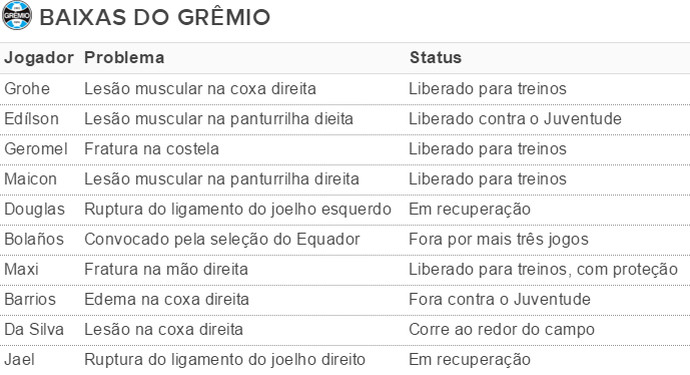Click 'Fratura na costela' problem cell
690x375 pixels.
[151, 149]
